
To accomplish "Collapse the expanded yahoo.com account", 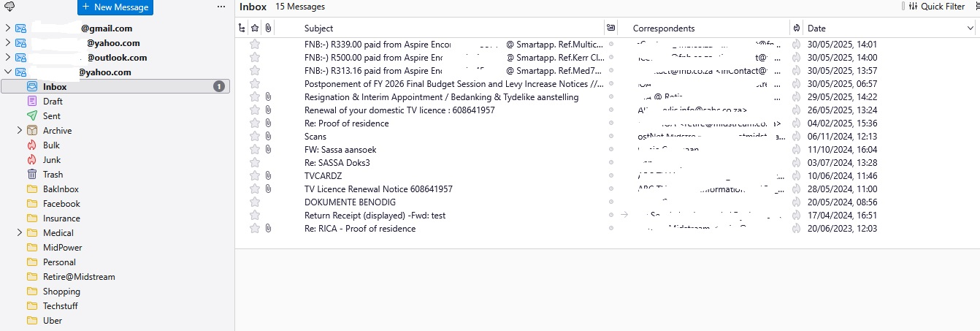I will pos(7,72).
